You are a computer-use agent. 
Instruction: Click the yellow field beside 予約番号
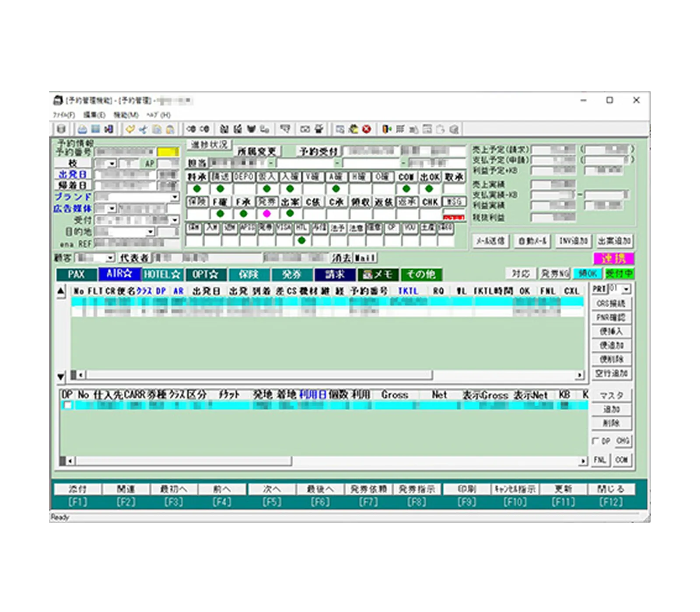coord(168,152)
